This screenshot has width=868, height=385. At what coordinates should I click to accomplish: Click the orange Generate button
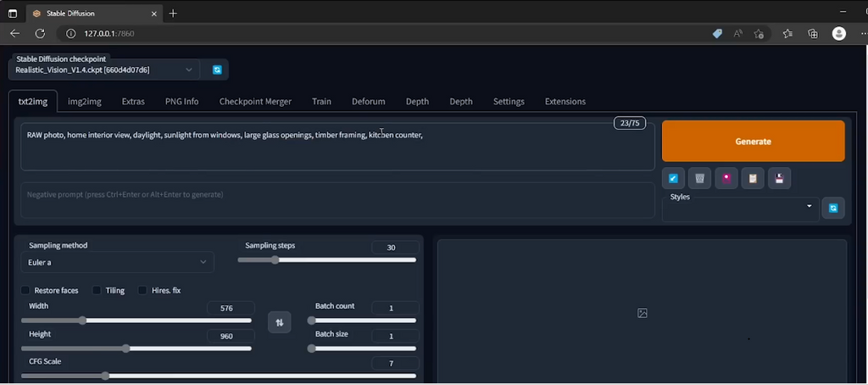coord(753,142)
